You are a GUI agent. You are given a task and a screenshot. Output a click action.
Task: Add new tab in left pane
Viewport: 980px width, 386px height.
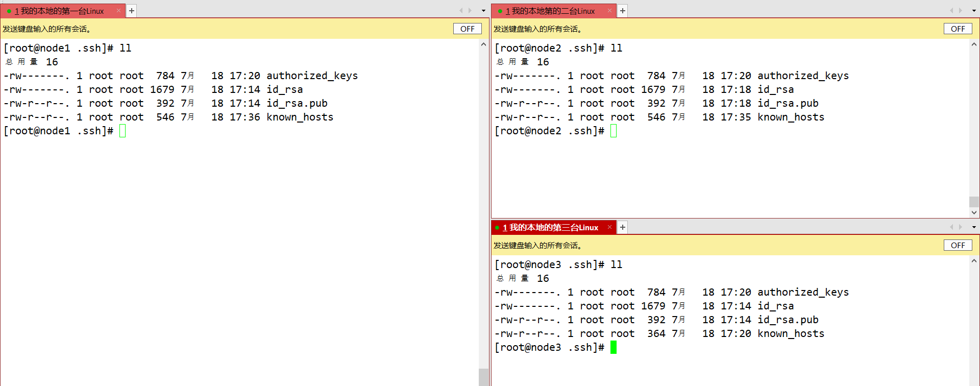coord(132,11)
